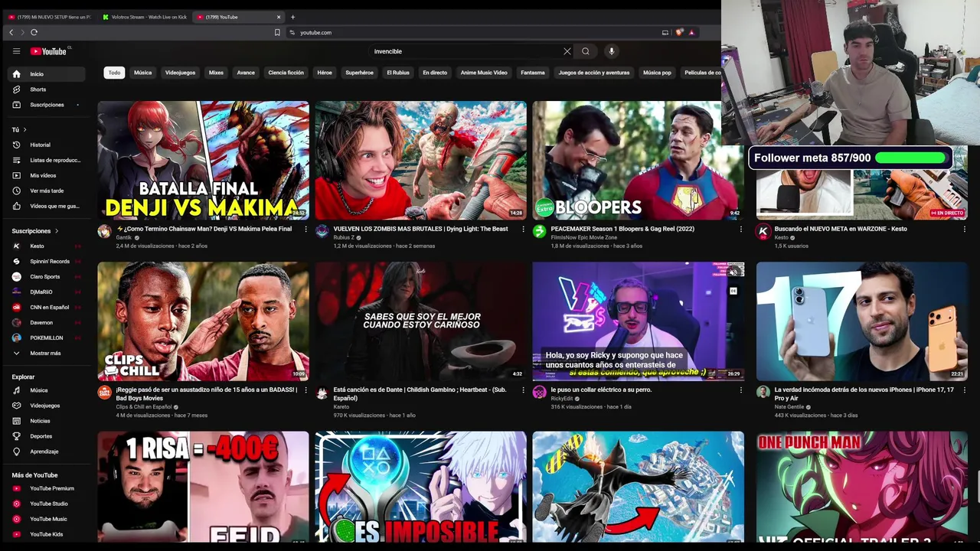Open CNN en Español subscription
The height and width of the screenshot is (551, 980).
pos(46,307)
